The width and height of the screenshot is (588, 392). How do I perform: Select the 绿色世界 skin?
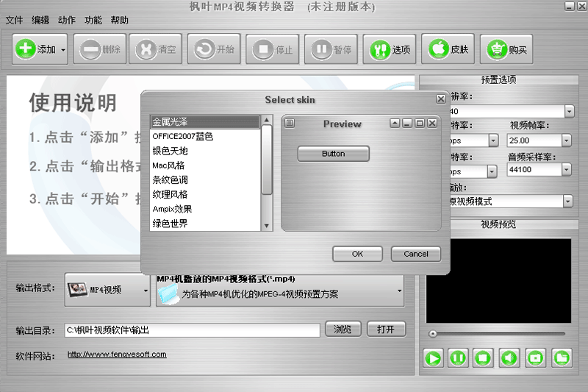pyautogui.click(x=205, y=224)
